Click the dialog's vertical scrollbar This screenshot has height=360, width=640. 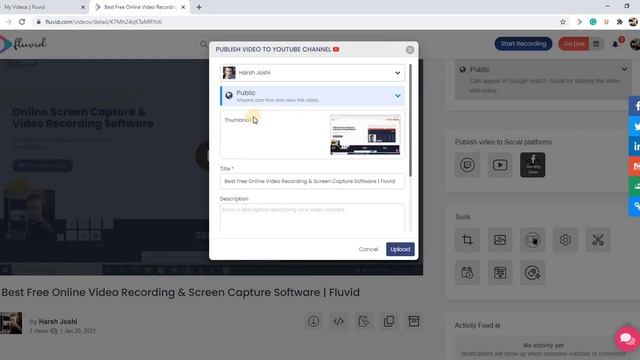410,120
